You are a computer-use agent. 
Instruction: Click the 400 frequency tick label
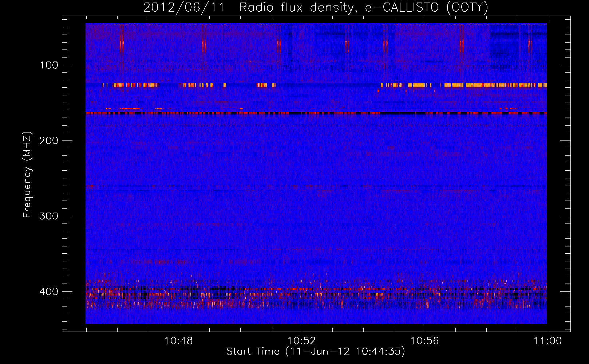coord(49,292)
